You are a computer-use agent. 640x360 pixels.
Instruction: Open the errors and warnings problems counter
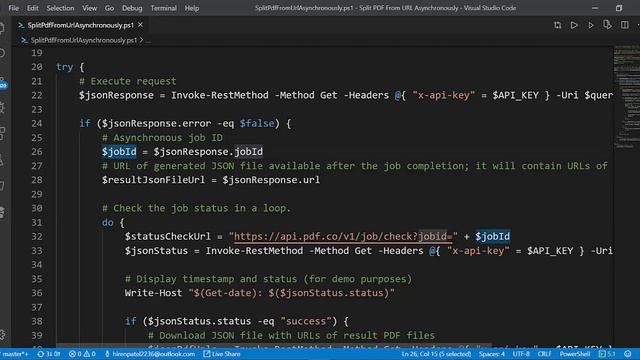(82, 354)
